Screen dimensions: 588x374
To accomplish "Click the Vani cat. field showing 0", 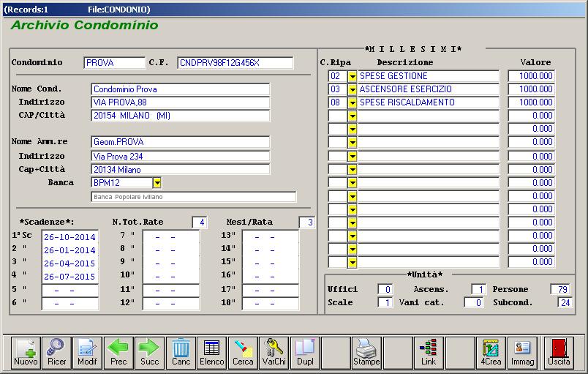I will pyautogui.click(x=474, y=302).
